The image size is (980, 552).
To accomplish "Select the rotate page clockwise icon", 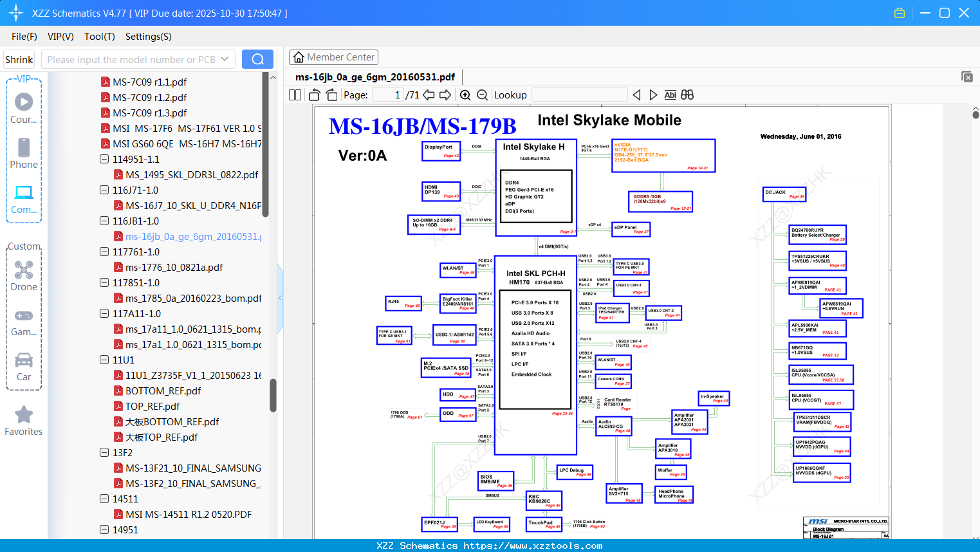I will pos(331,95).
